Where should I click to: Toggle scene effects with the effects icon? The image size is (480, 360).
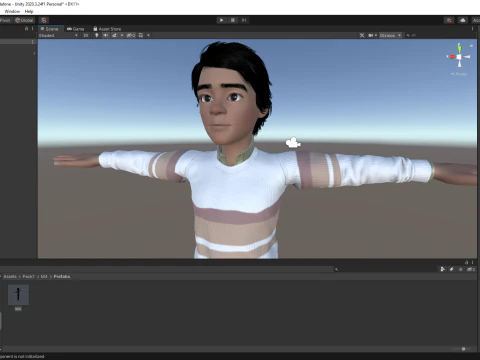click(x=114, y=35)
